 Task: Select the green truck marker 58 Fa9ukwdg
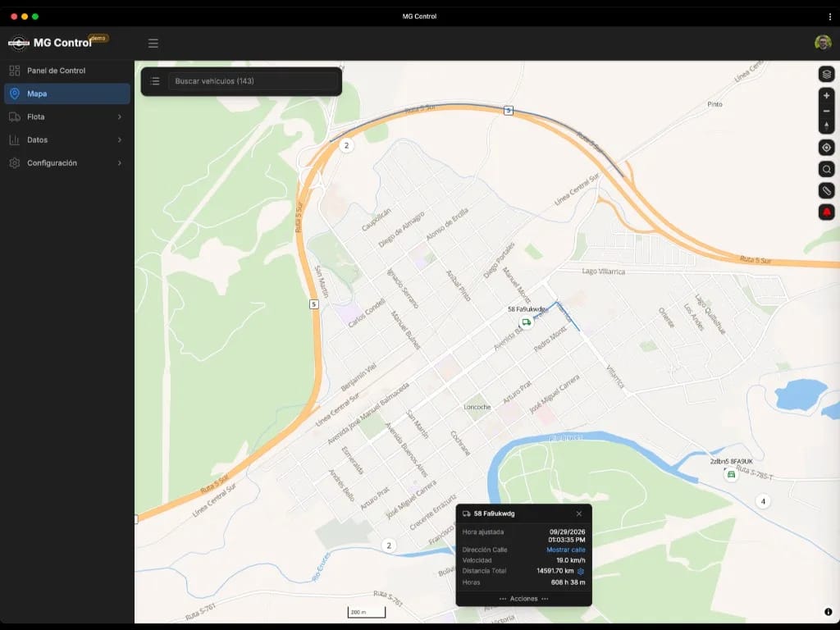coord(526,322)
